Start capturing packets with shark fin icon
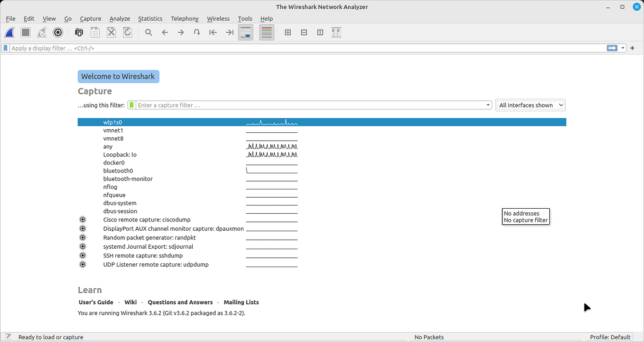The width and height of the screenshot is (644, 342). point(10,32)
